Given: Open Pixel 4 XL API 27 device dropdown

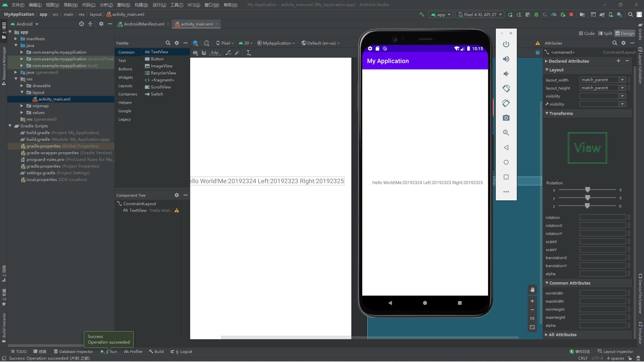Looking at the screenshot, I should coord(480,14).
